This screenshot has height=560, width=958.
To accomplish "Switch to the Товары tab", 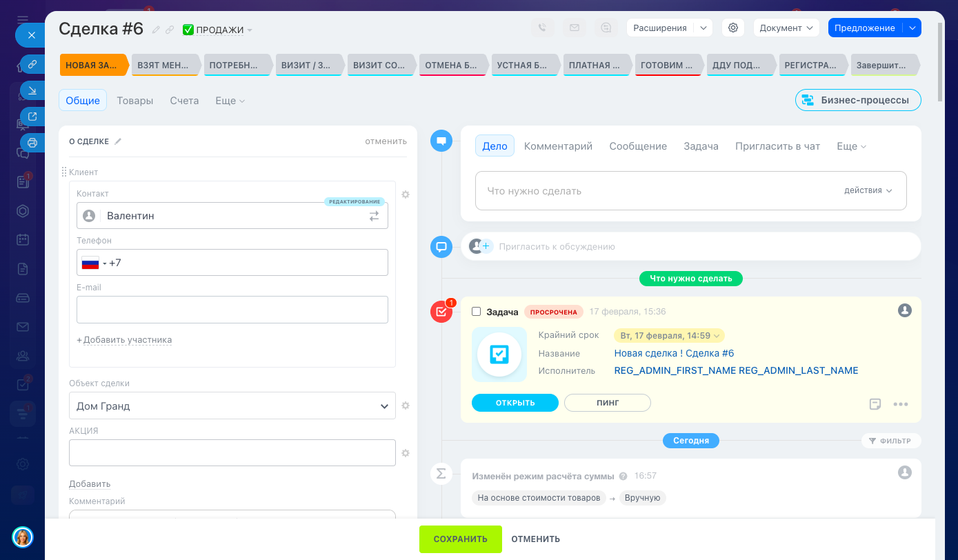I will coord(135,101).
